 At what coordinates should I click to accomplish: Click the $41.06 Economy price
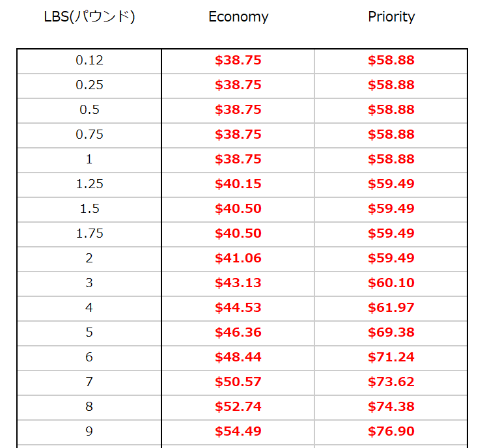tap(238, 258)
